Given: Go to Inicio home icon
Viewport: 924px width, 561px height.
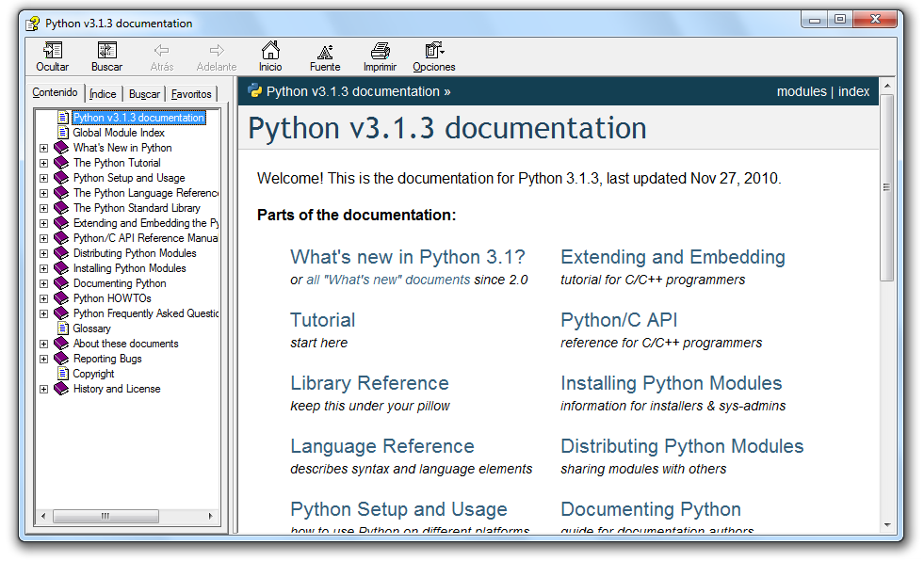Looking at the screenshot, I should [270, 51].
